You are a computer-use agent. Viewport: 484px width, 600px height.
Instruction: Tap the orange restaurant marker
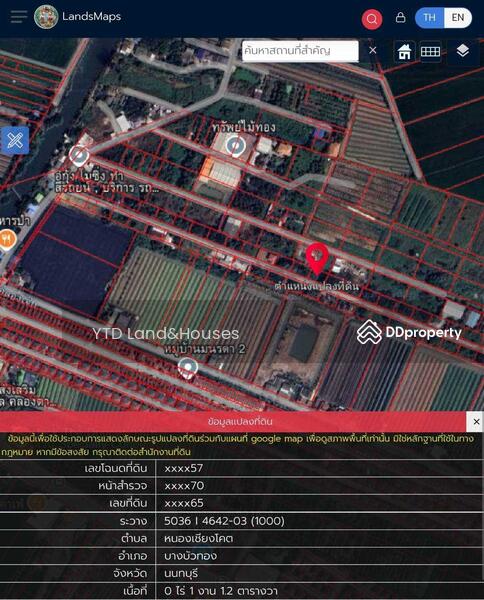(6, 240)
